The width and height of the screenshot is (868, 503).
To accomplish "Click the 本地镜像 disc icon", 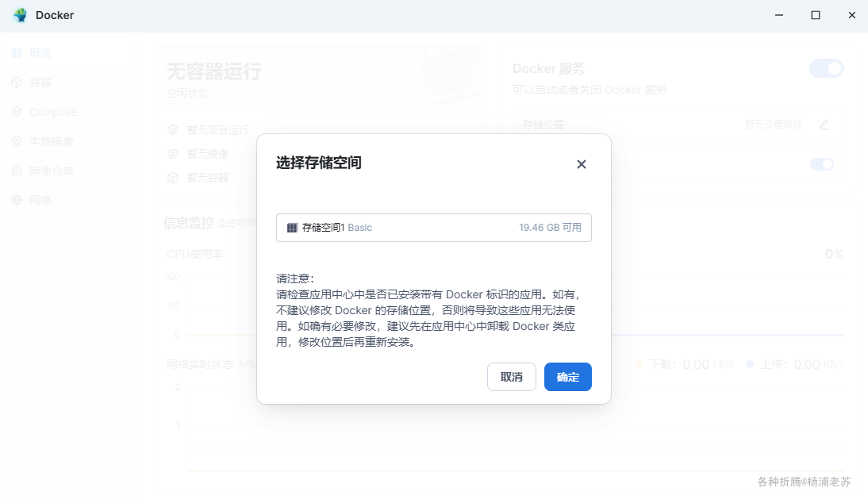I will click(17, 141).
